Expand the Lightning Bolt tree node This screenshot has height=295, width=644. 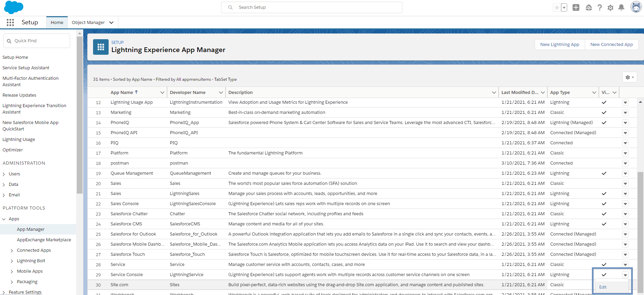(12, 261)
